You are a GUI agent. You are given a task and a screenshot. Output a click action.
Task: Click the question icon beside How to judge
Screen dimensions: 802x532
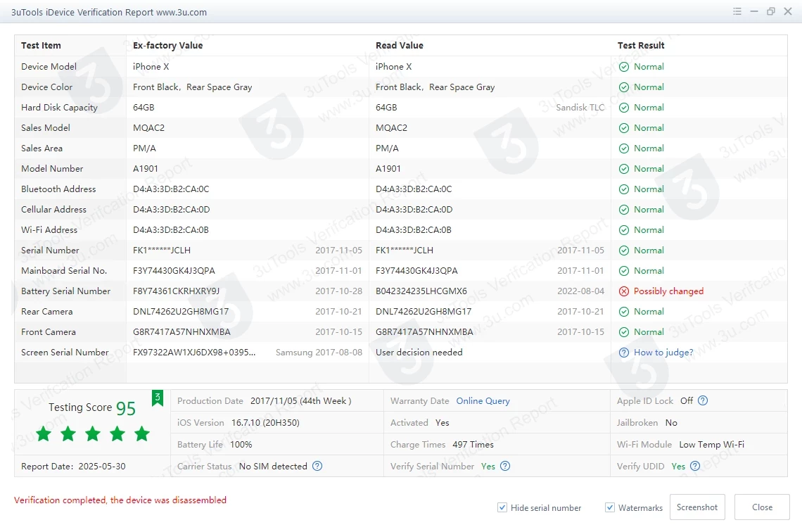pos(624,353)
